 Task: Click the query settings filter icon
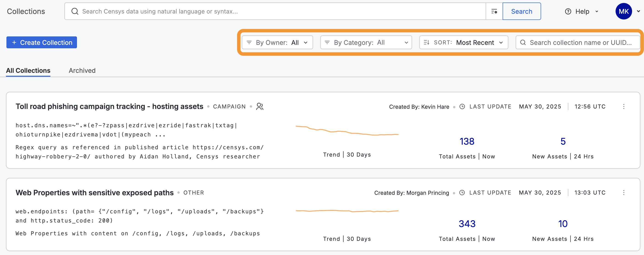[x=494, y=11]
